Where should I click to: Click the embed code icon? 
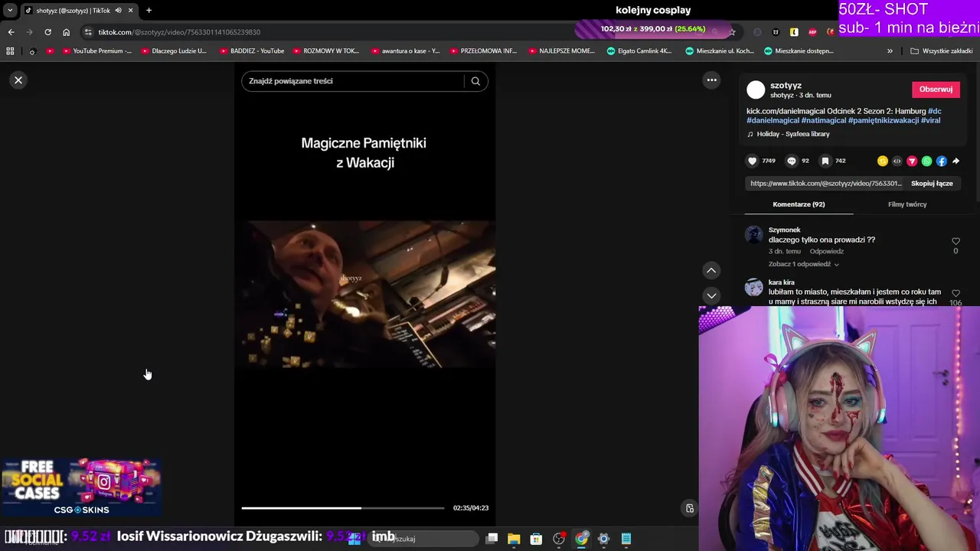897,161
